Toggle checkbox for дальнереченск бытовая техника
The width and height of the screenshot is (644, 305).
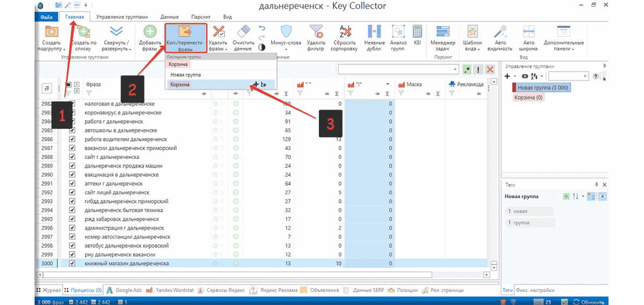tap(72, 210)
